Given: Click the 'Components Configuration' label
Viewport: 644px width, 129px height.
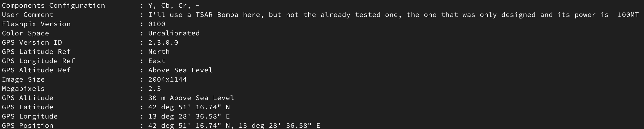Looking at the screenshot, I should 54,6.
